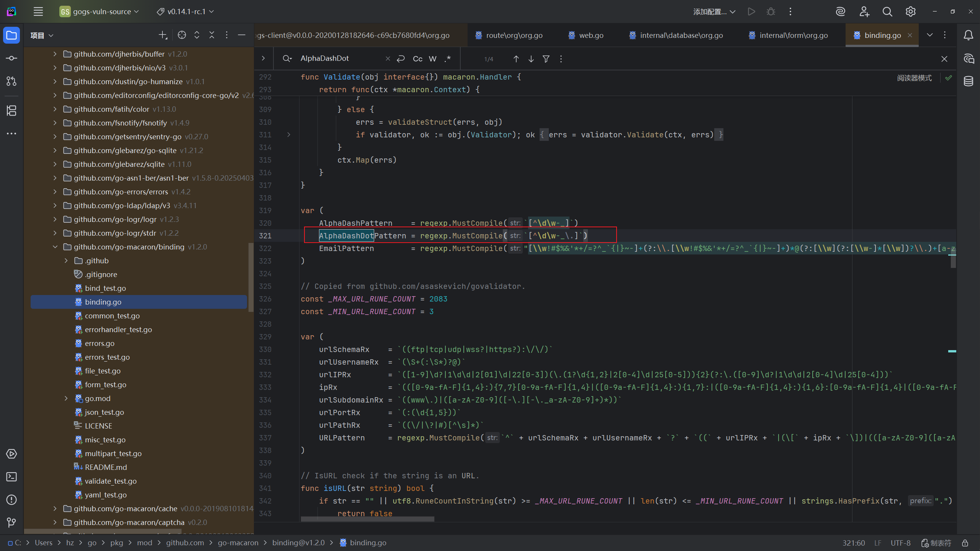Click the 阅读器模式 reader mode label
Image resolution: width=980 pixels, height=551 pixels.
pos(914,78)
